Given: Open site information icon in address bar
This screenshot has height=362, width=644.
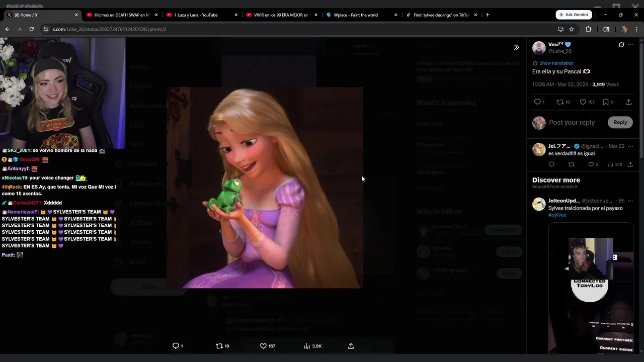Looking at the screenshot, I should point(46,29).
